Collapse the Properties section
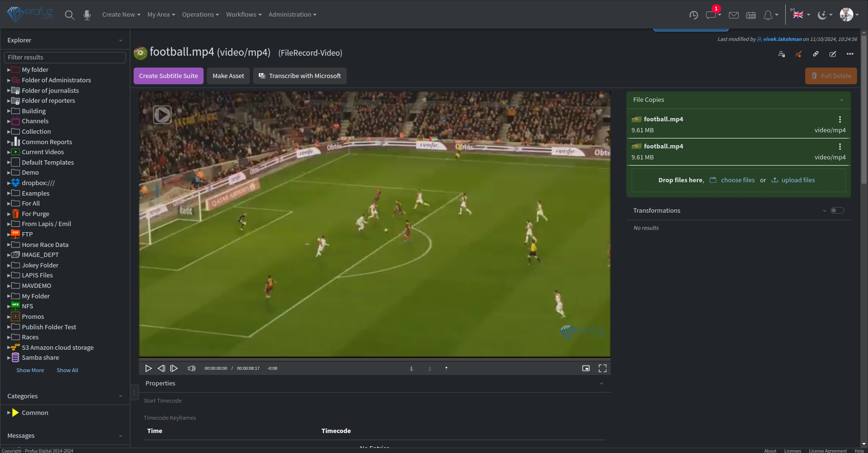Image resolution: width=868 pixels, height=453 pixels. pyautogui.click(x=601, y=384)
